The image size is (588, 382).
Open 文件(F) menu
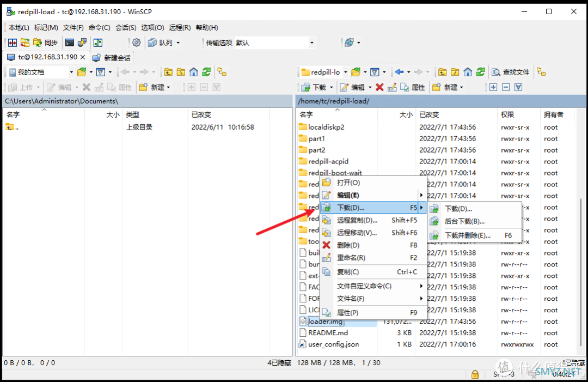tap(73, 27)
